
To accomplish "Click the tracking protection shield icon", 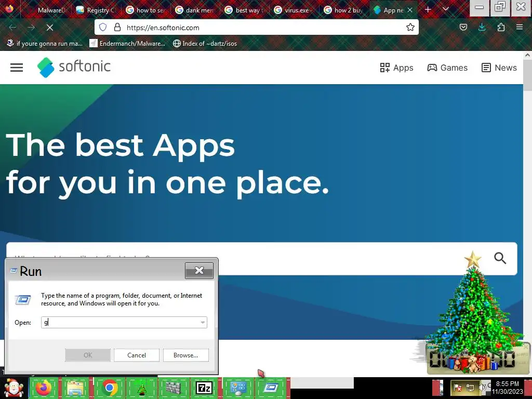I will click(103, 27).
